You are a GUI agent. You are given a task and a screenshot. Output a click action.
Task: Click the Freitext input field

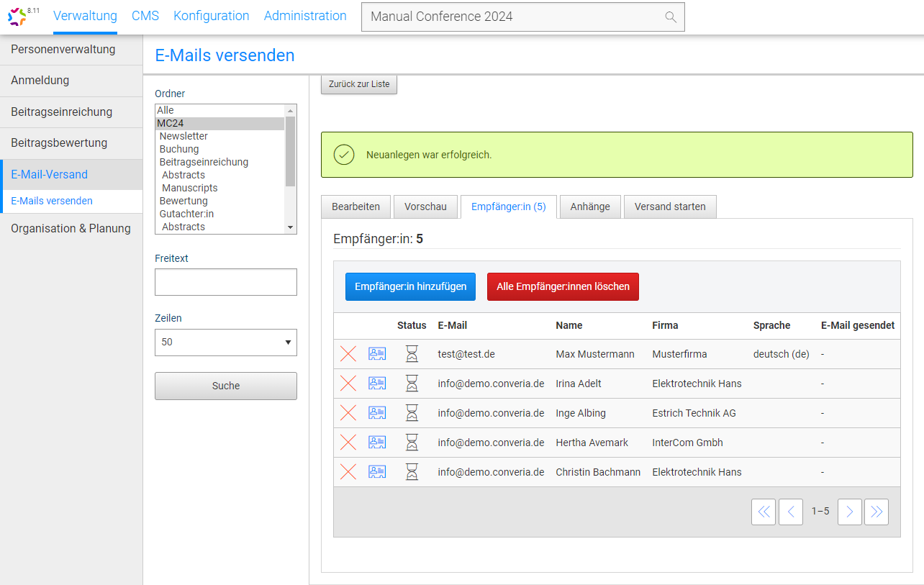[x=225, y=282]
